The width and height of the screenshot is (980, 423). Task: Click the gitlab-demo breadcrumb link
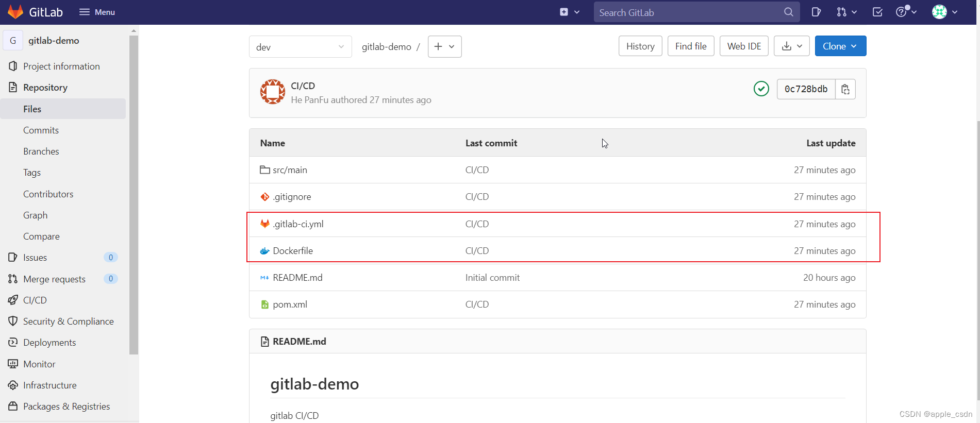point(386,47)
